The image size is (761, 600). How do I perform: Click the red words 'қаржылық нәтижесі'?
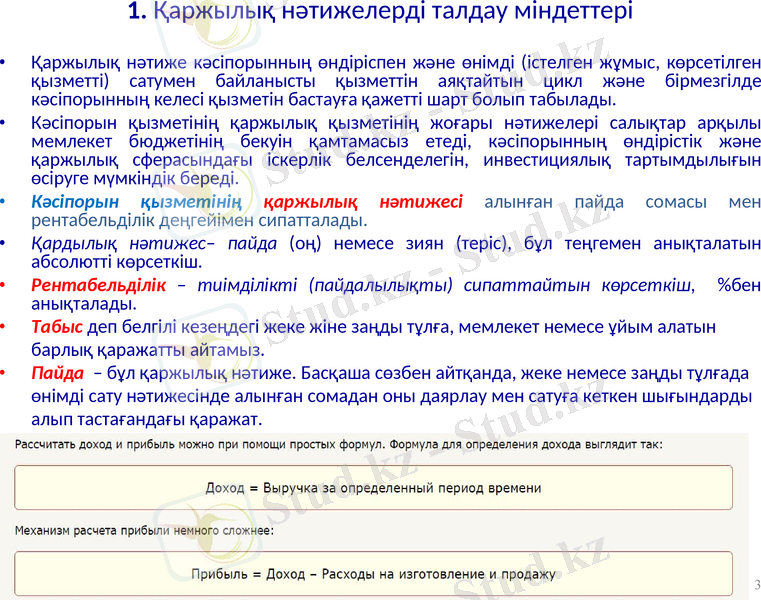tap(363, 201)
